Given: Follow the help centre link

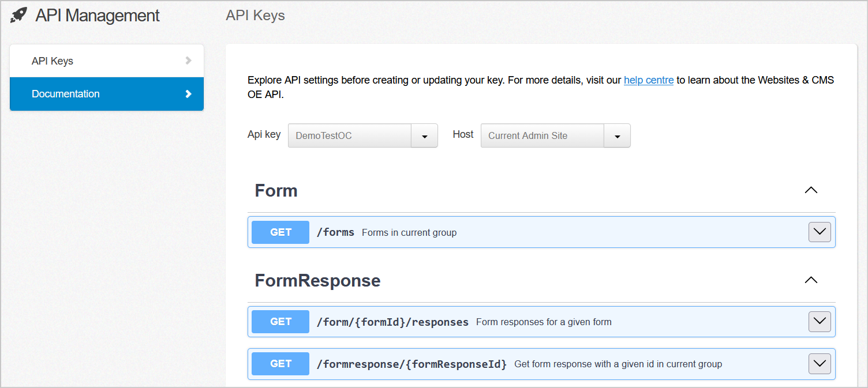Looking at the screenshot, I should (649, 80).
